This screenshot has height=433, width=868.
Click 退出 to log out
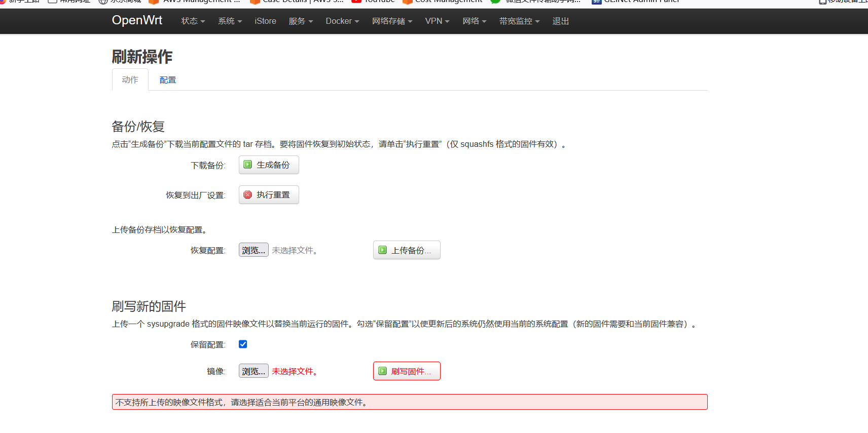561,21
